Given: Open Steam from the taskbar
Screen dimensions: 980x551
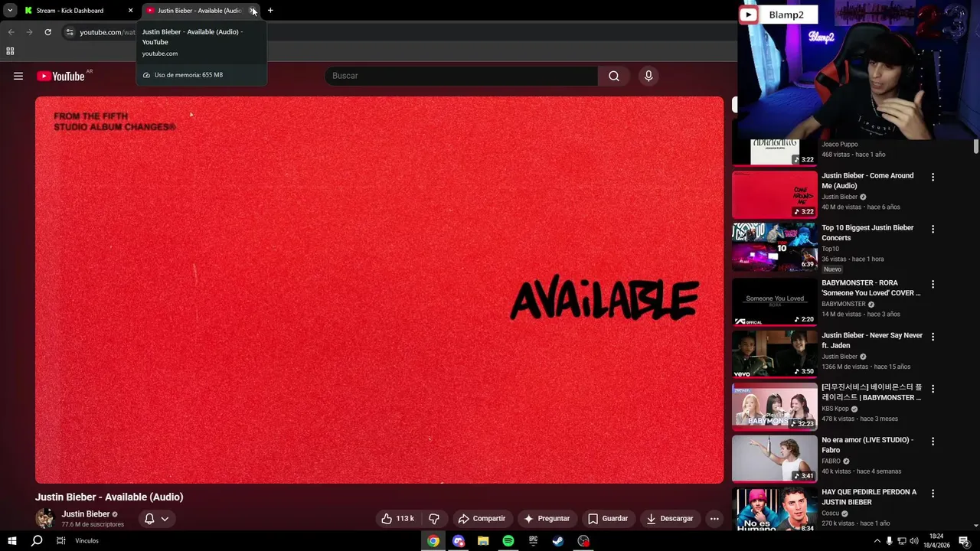Looking at the screenshot, I should pyautogui.click(x=558, y=541).
